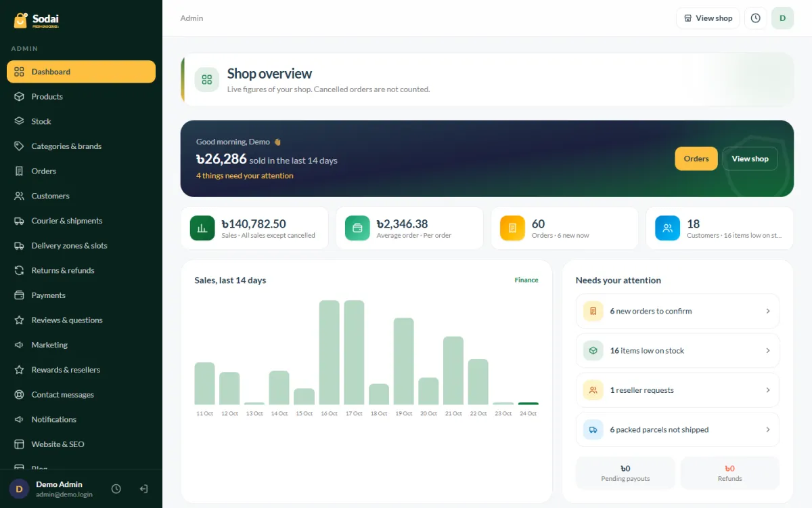Click the clock icon beside Demo Admin
Screen dimensions: 812x508
coord(116,489)
